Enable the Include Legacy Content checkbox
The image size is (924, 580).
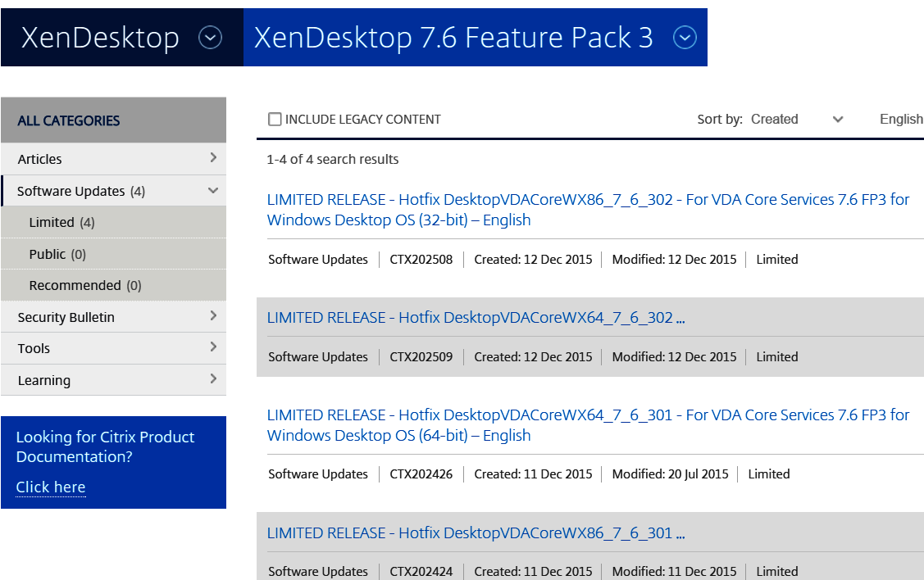pos(275,120)
